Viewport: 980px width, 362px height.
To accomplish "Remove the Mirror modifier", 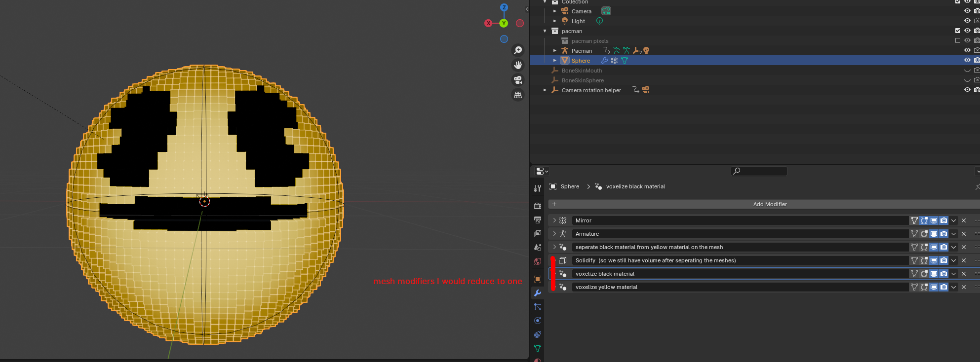I will click(x=964, y=220).
